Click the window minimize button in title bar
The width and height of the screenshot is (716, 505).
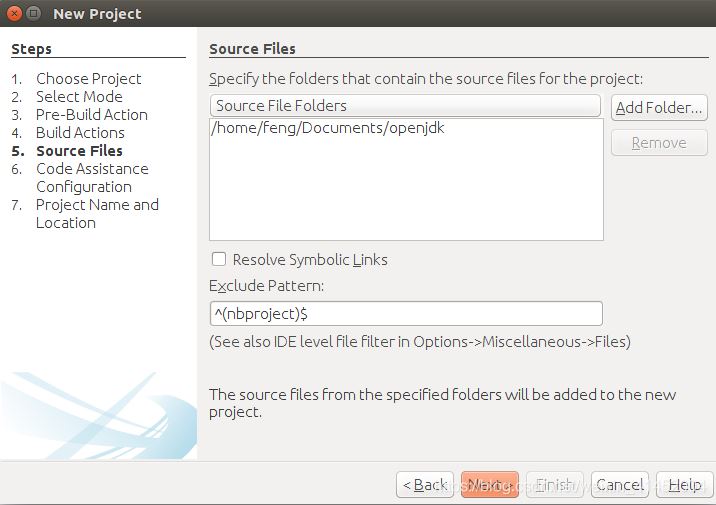33,14
